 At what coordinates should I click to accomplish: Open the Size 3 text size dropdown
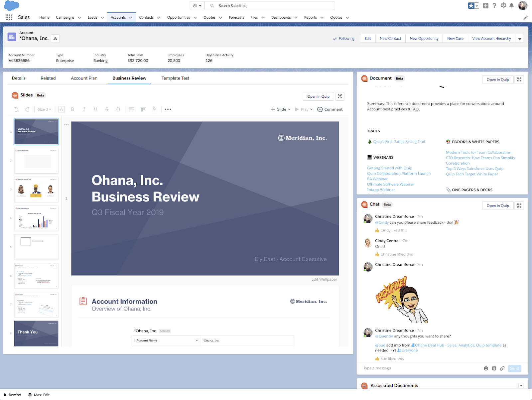[44, 109]
